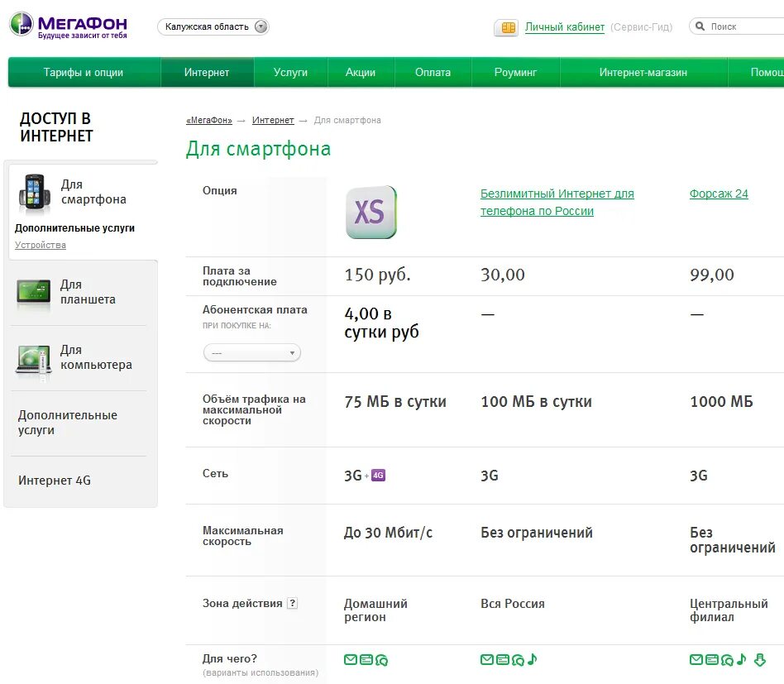Viewport: 784px width, 684px height.
Task: Open the Интернет menu item
Action: tap(207, 73)
